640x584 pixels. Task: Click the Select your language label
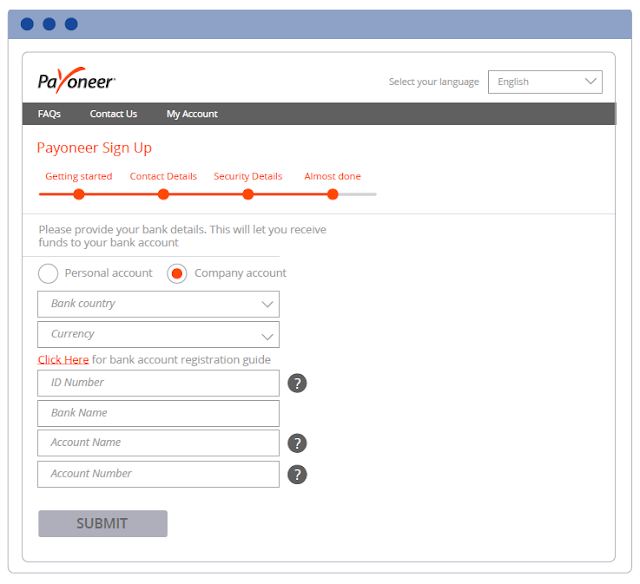click(x=434, y=82)
